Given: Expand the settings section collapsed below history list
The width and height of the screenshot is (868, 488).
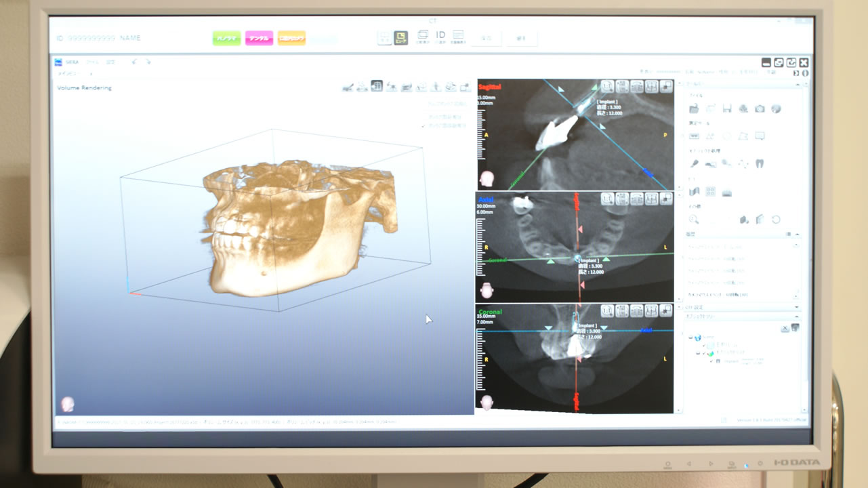Looking at the screenshot, I should pos(798,307).
